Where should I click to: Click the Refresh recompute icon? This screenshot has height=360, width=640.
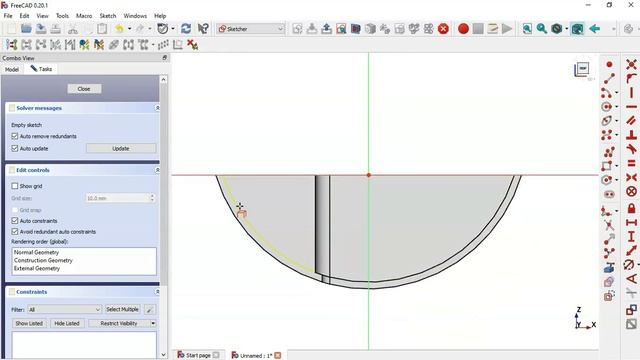tap(186, 29)
